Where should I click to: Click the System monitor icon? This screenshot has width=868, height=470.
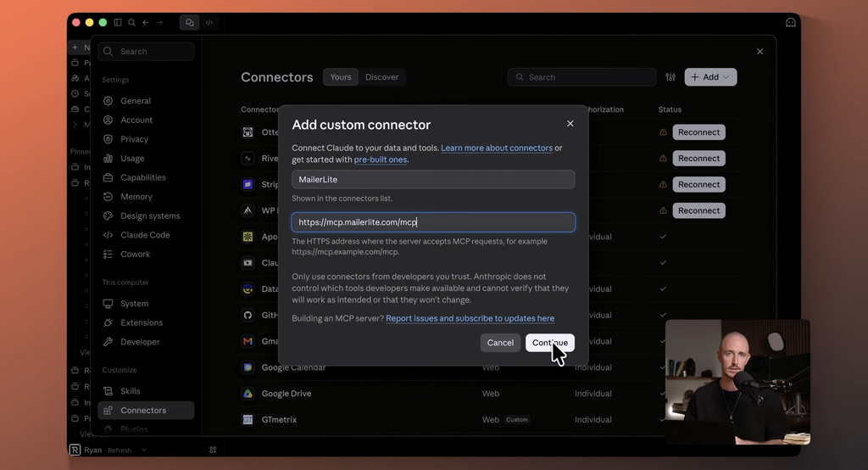pos(108,304)
